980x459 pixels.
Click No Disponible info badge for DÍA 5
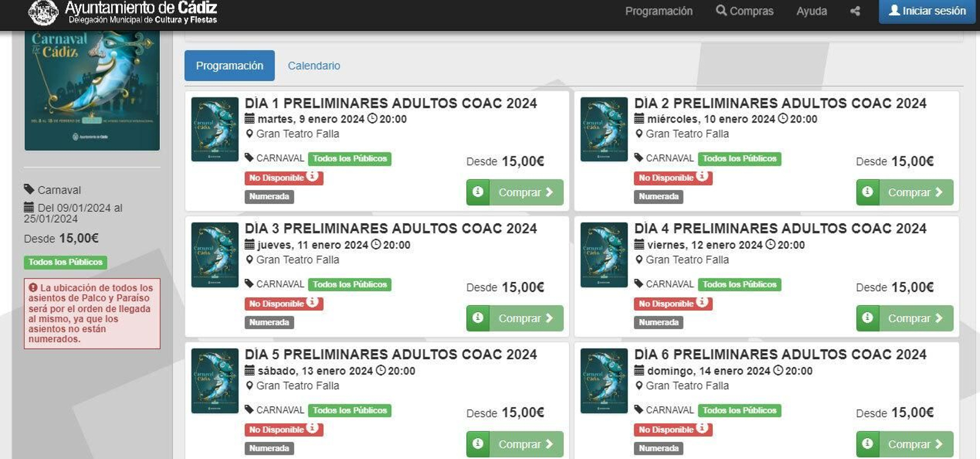[284, 430]
